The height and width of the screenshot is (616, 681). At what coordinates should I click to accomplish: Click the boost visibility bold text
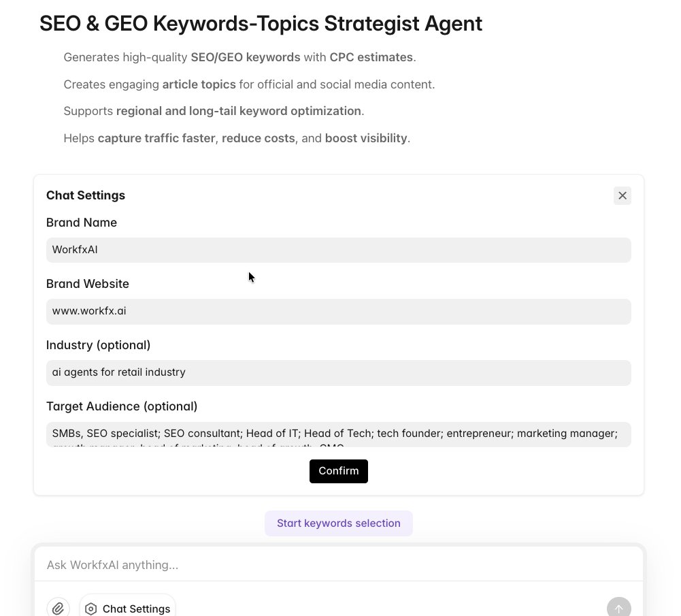point(366,138)
